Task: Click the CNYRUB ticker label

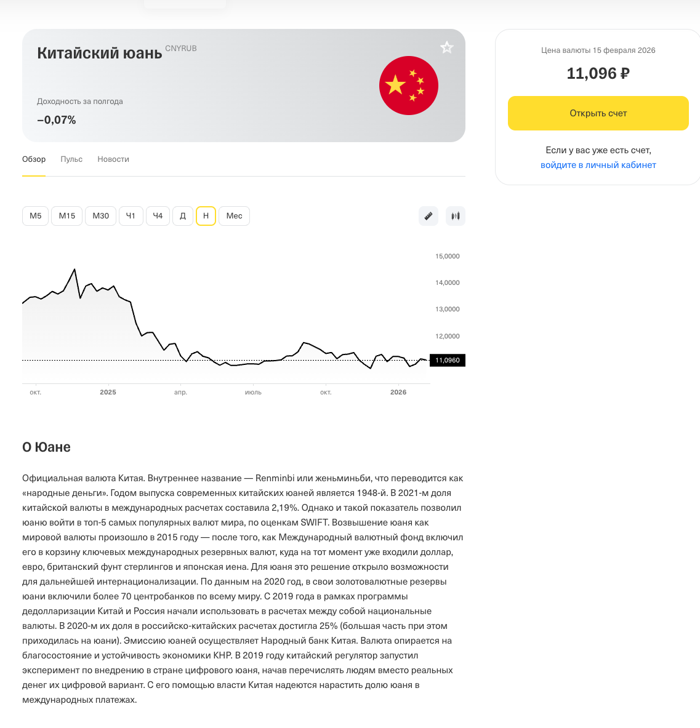Action: tap(181, 49)
